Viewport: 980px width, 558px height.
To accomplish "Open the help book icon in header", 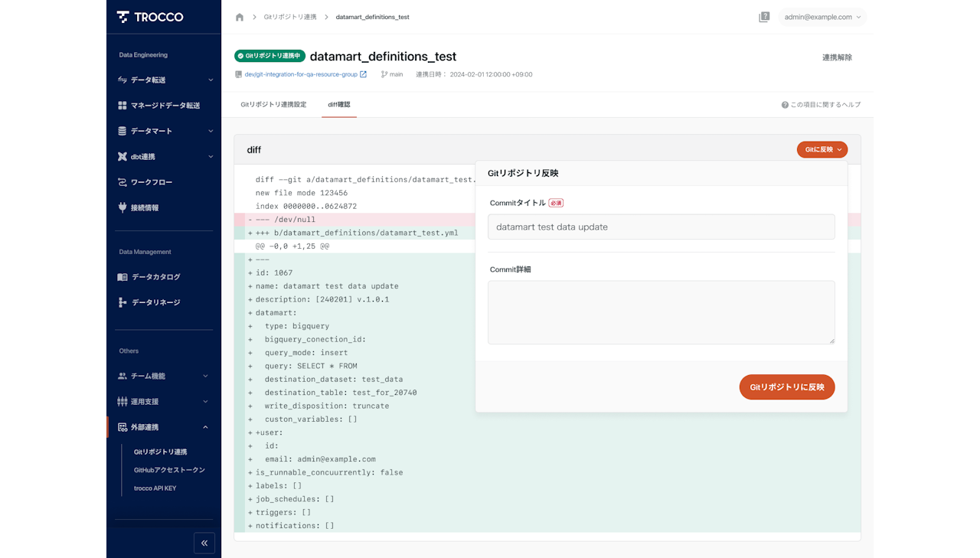I will click(763, 17).
